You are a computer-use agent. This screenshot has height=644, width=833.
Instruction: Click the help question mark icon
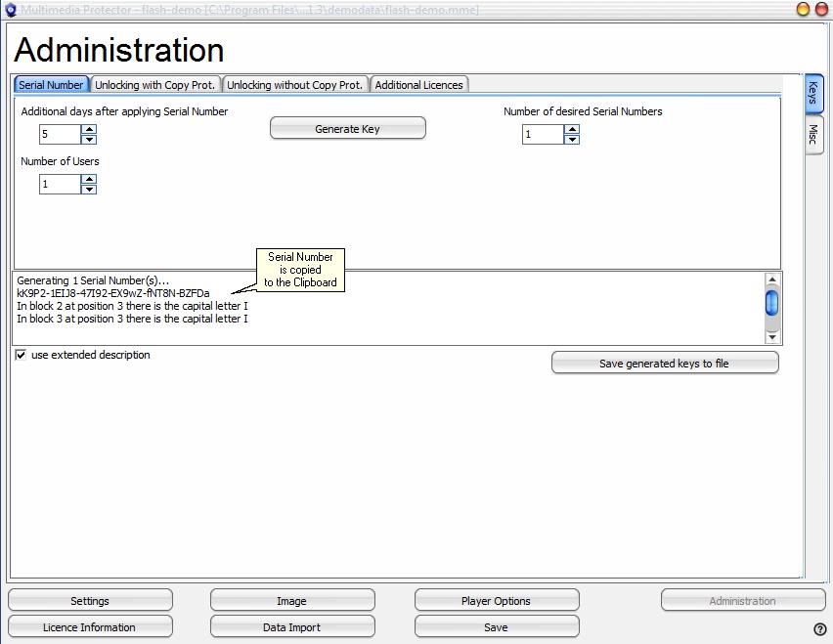pos(819,629)
